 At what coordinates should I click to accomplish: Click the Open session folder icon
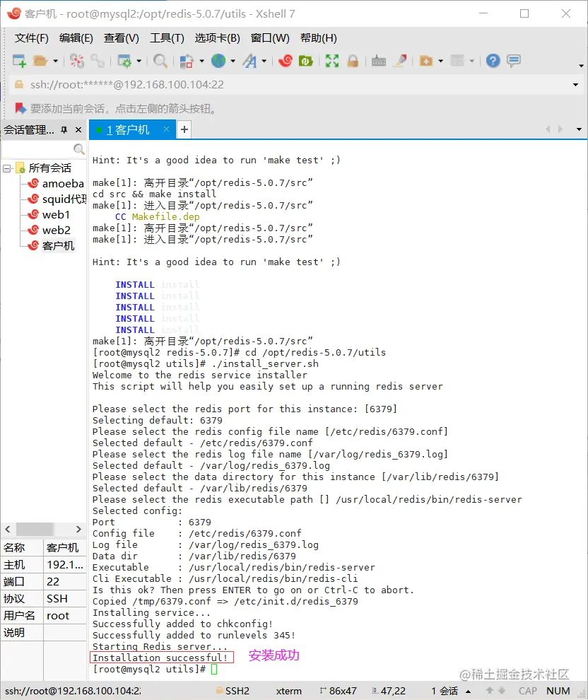click(x=40, y=61)
